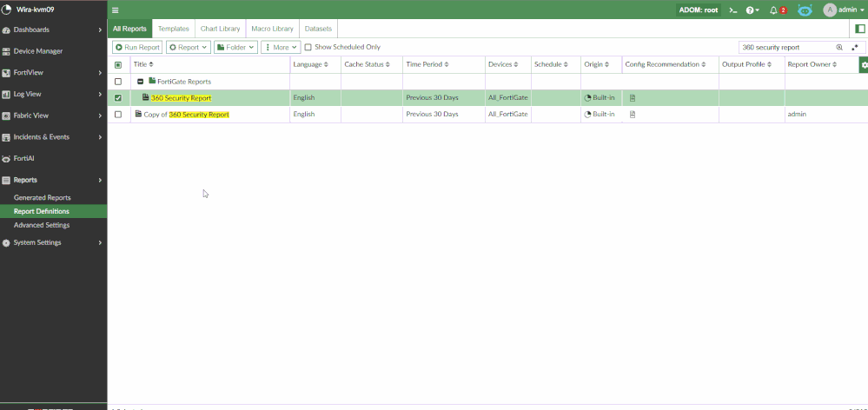Open the 360 Security Report link
Screen dimensions: 868x410
pyautogui.click(x=181, y=98)
